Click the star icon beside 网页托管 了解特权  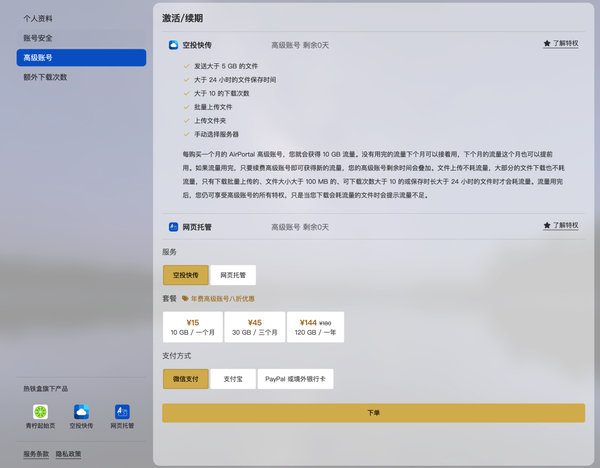tap(547, 225)
